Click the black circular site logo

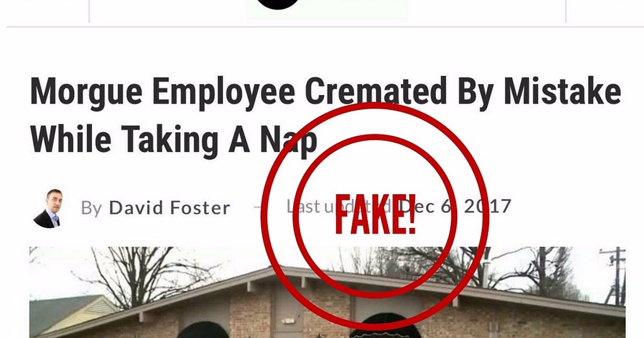277,3
